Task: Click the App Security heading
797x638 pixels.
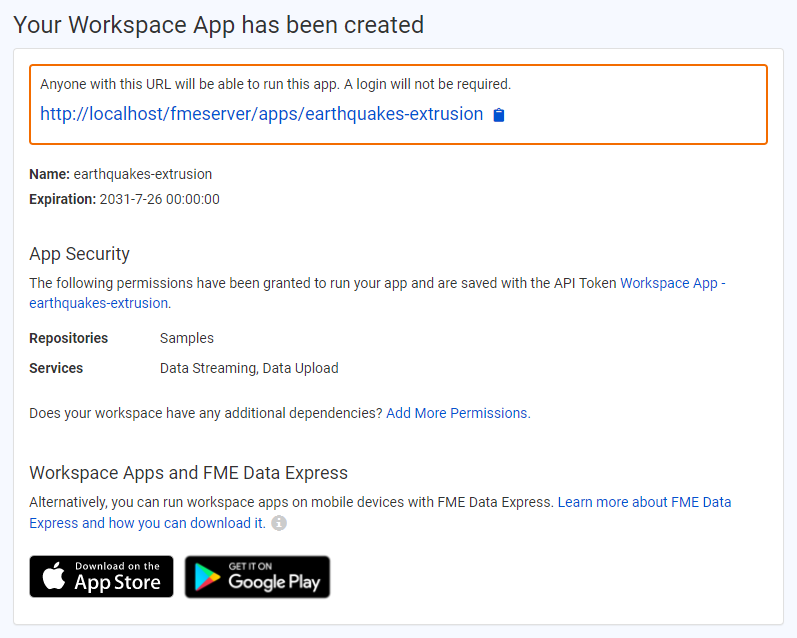Action: tap(79, 254)
